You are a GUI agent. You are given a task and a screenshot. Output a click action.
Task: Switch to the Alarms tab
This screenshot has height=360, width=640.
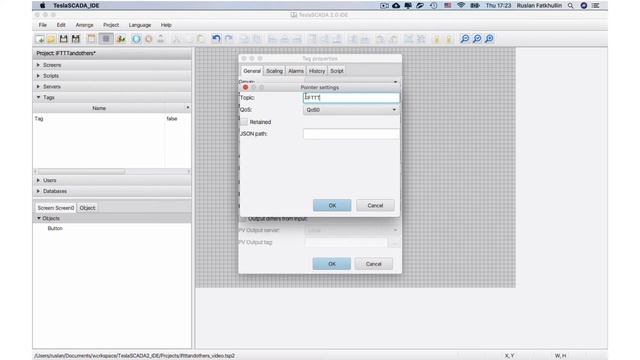296,71
